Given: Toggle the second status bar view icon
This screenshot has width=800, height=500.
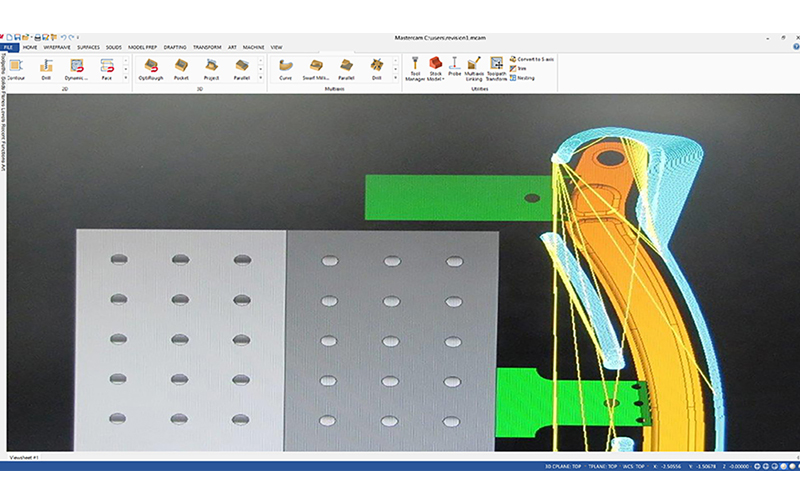Looking at the screenshot, I should coord(766,466).
